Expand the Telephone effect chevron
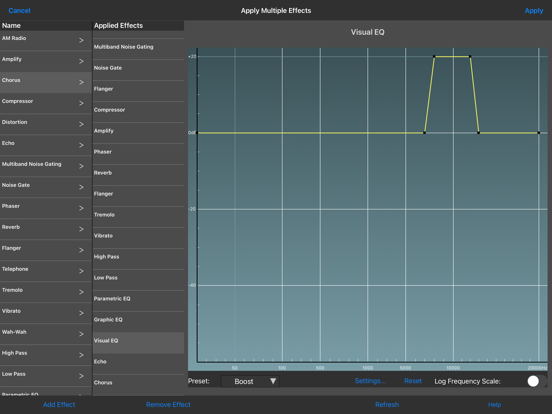 click(x=81, y=271)
